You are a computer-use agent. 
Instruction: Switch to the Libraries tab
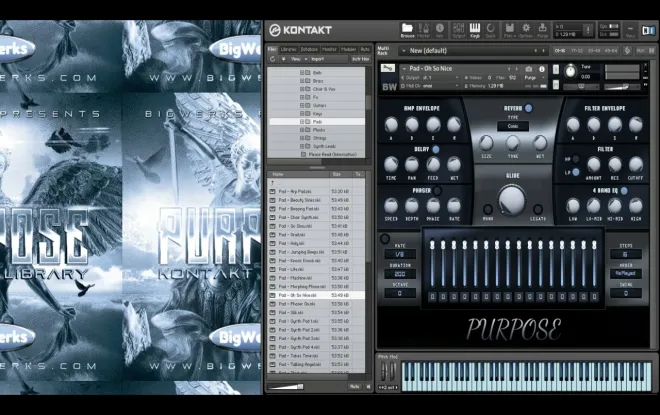[288, 49]
